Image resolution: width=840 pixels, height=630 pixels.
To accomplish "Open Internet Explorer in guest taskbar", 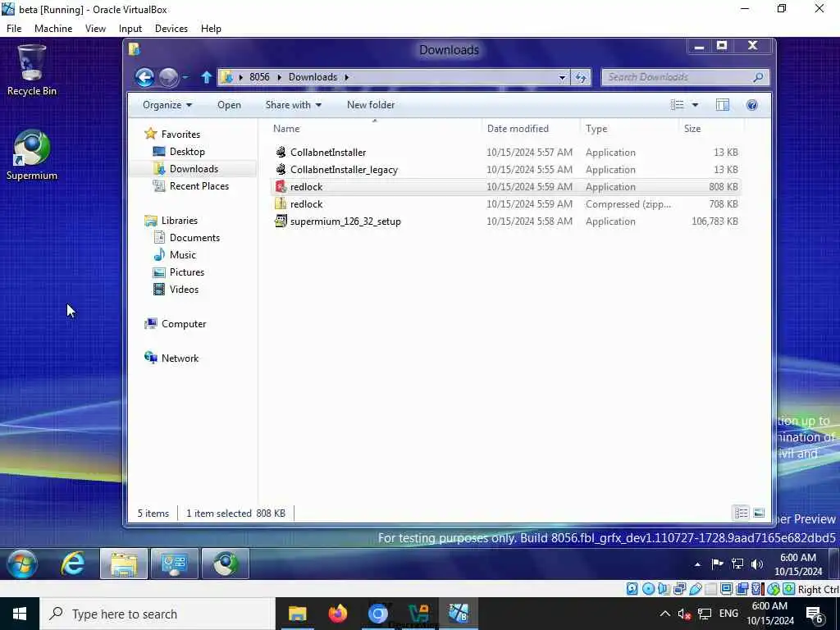I will click(x=73, y=564).
